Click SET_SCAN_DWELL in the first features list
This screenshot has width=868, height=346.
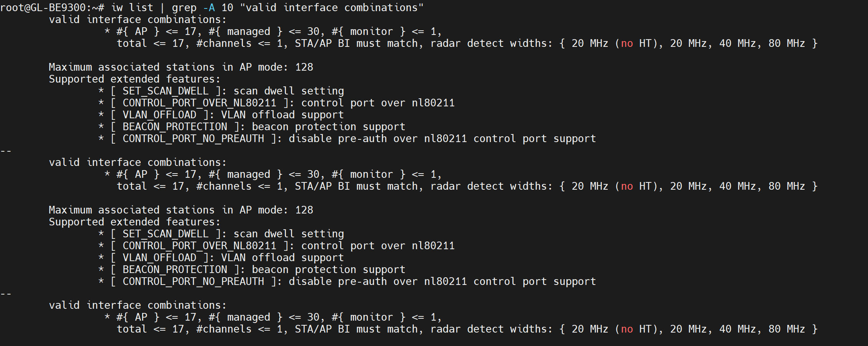pyautogui.click(x=165, y=91)
